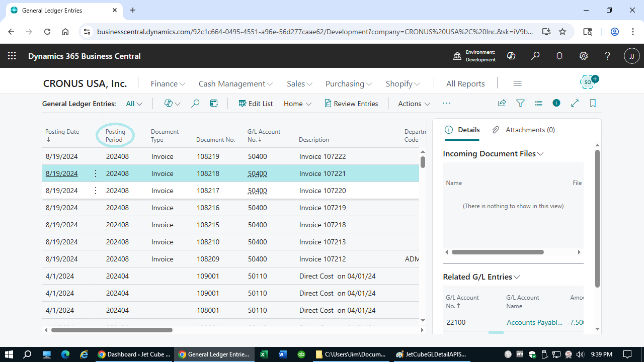The width and height of the screenshot is (644, 362).
Task: Search the ledger list with magnifier icon
Action: pyautogui.click(x=195, y=104)
